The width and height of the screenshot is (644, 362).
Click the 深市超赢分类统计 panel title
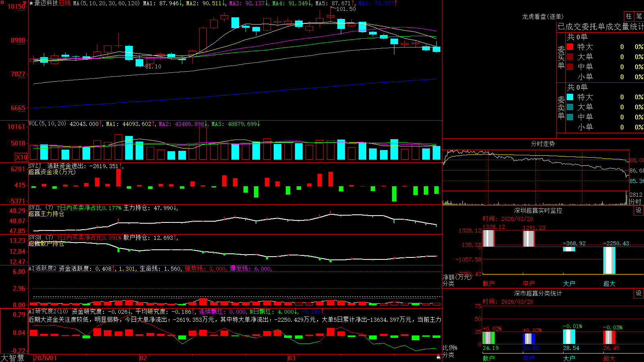tap(538, 293)
